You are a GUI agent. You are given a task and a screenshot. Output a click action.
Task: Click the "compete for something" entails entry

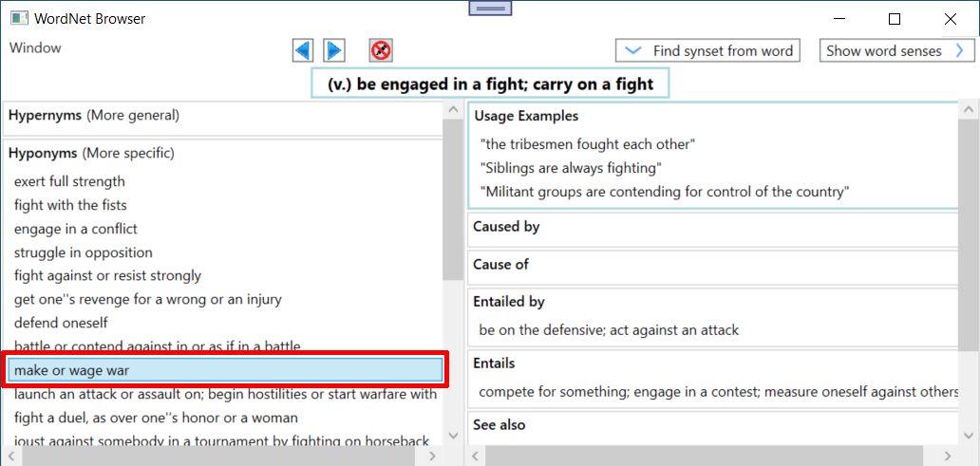pos(719,392)
